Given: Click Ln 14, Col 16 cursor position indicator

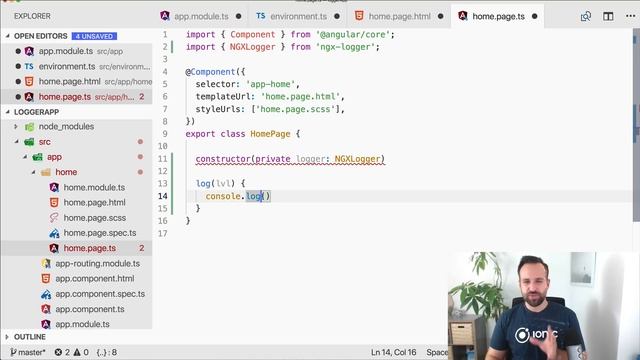Looking at the screenshot, I should click(x=393, y=352).
